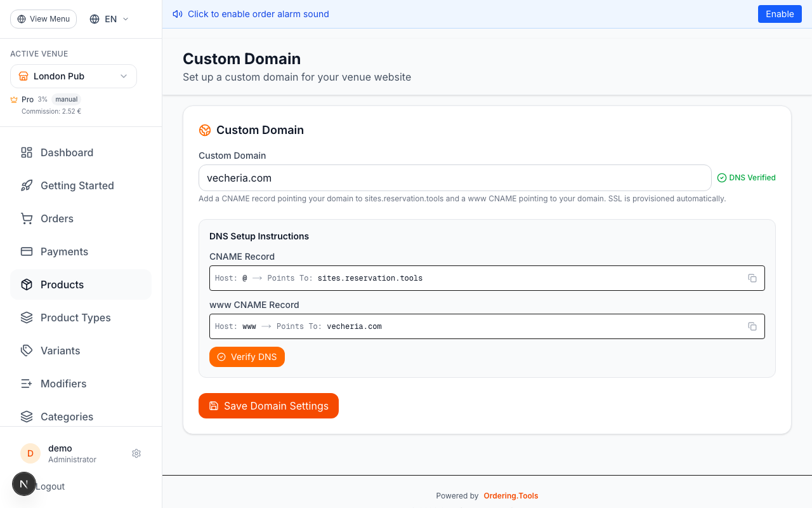The width and height of the screenshot is (812, 508).
Task: Click the globe icon in the Custom Domain card
Action: [204, 130]
